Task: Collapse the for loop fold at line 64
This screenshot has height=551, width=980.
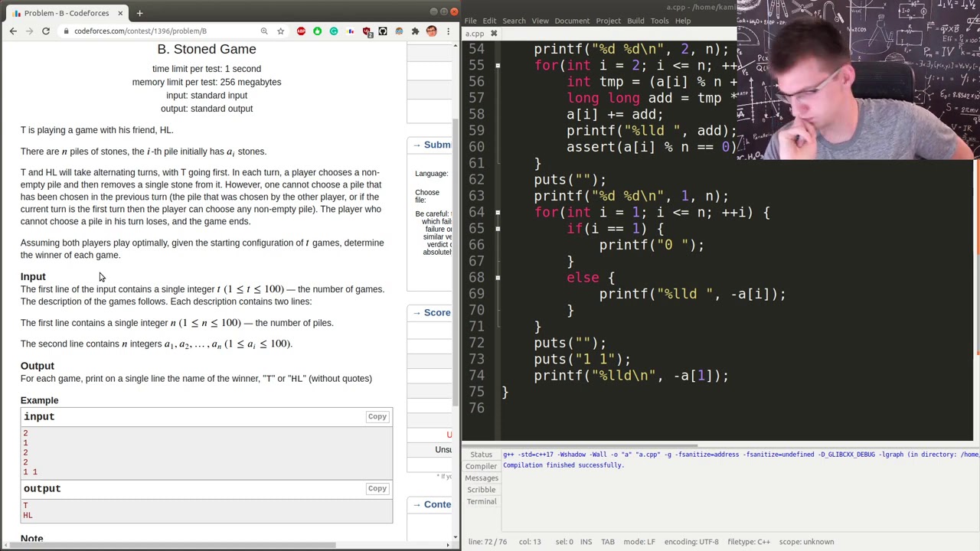Action: (x=497, y=212)
